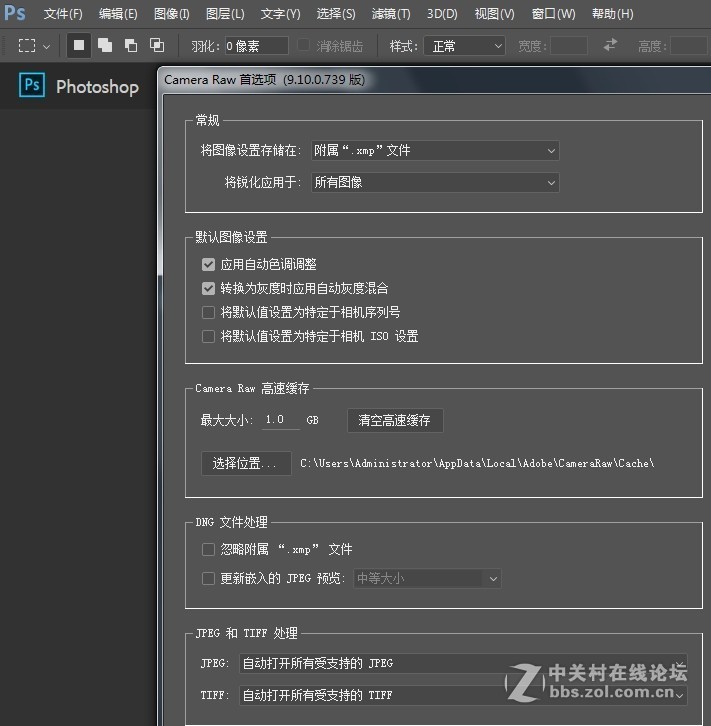This screenshot has width=711, height=726.
Task: Choose Intersect with selection mode icon
Action: (157, 45)
